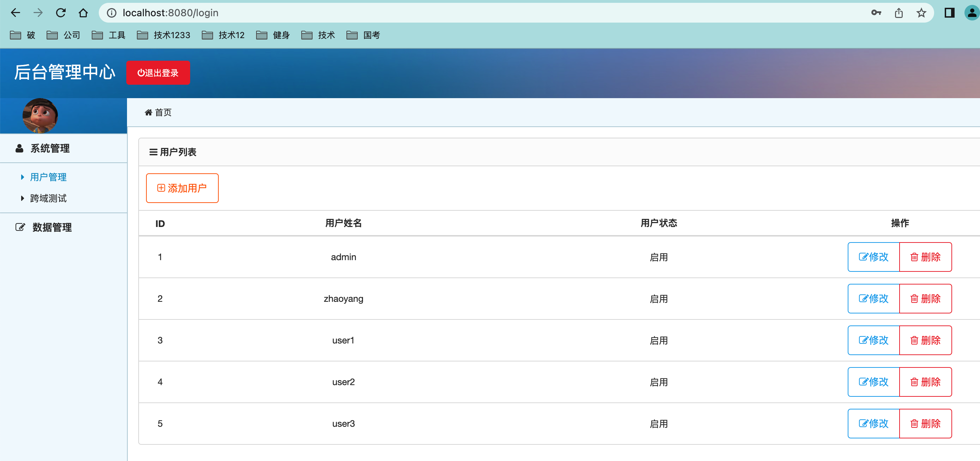Image resolution: width=980 pixels, height=461 pixels.
Task: Open the browser profile avatar icon
Action: (x=971, y=13)
